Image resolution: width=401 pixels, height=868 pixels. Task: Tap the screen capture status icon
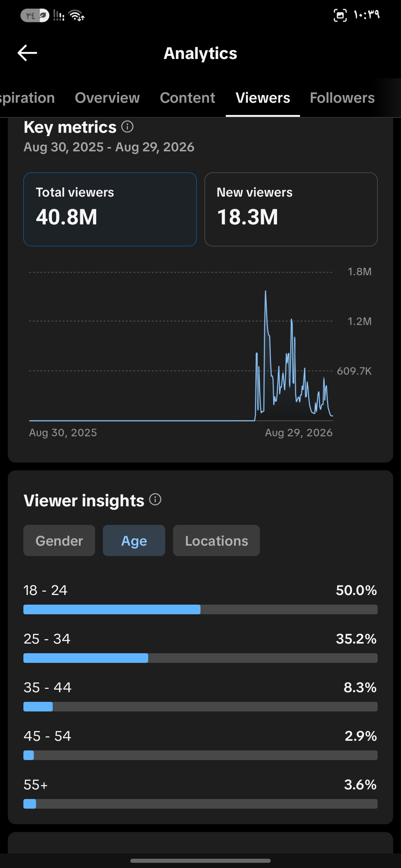click(x=340, y=15)
